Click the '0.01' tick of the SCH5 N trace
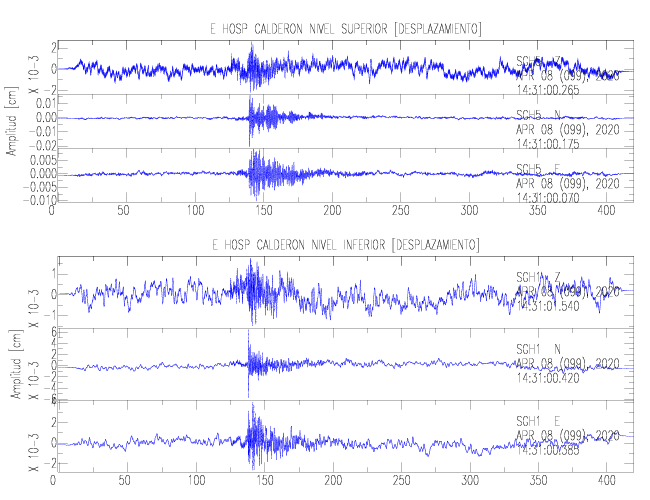 pos(45,103)
